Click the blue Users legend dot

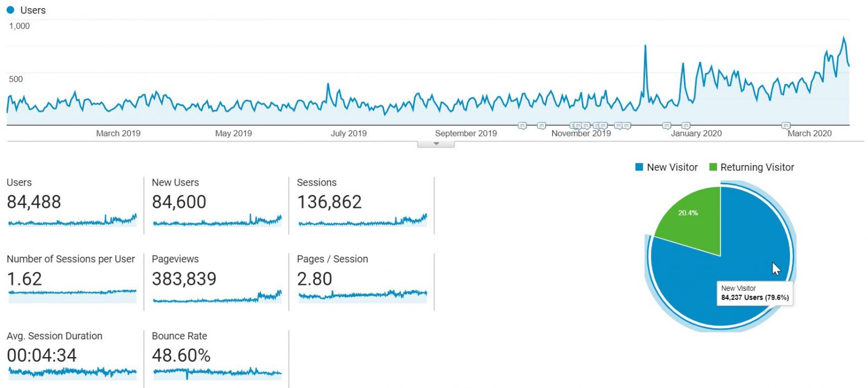pyautogui.click(x=10, y=10)
